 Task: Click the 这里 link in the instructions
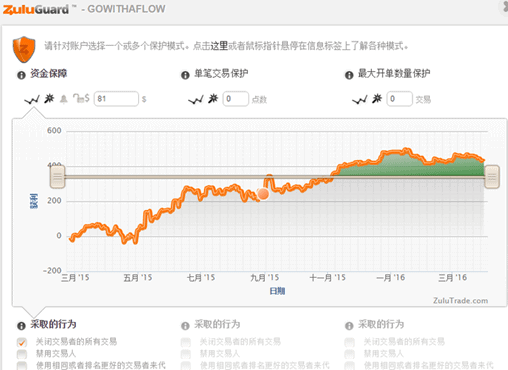point(219,46)
